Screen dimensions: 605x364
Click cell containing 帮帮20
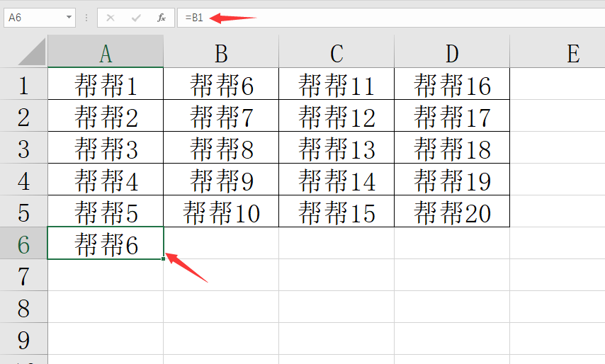(x=452, y=211)
